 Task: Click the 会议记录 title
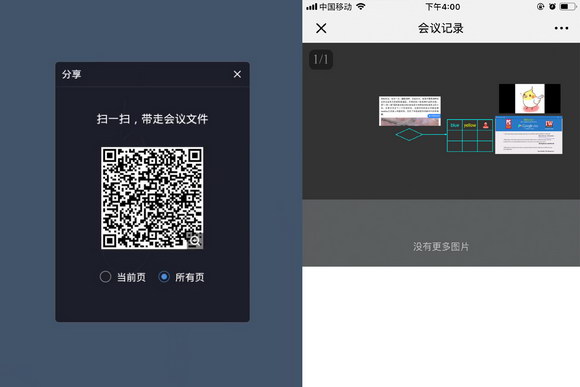point(441,28)
